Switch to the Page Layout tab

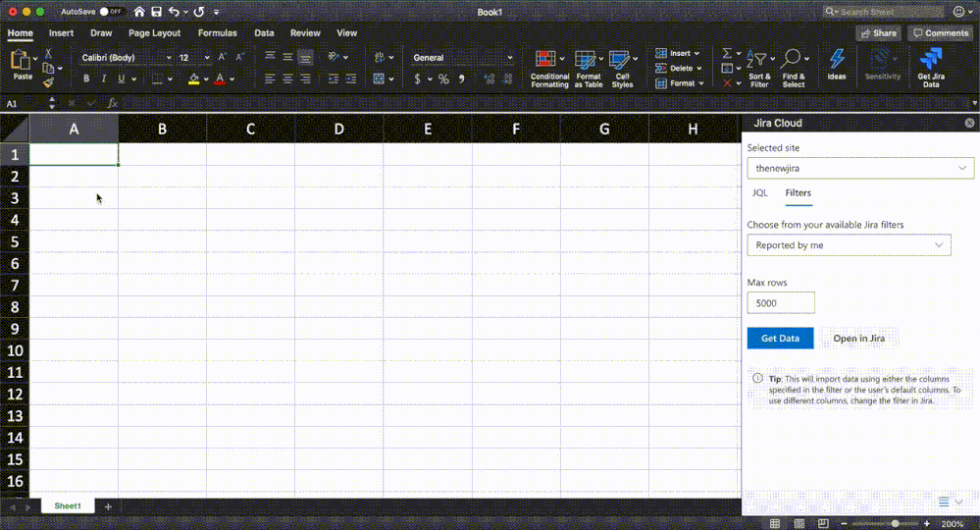click(154, 33)
